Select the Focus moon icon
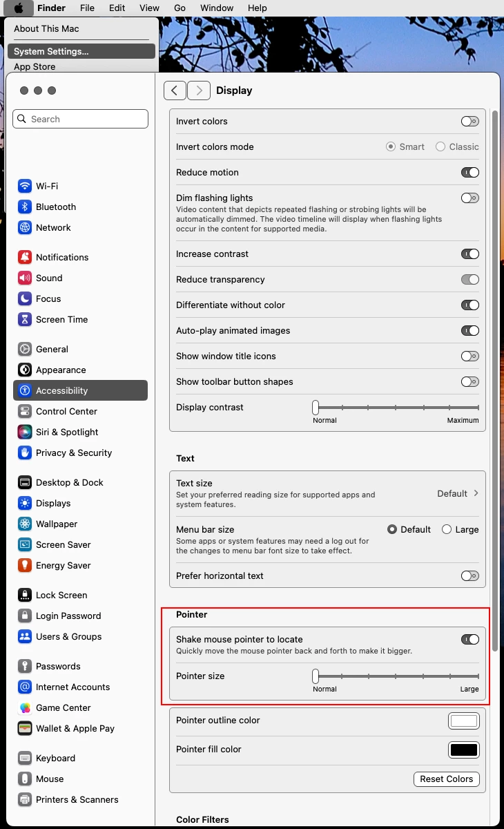 pyautogui.click(x=25, y=298)
